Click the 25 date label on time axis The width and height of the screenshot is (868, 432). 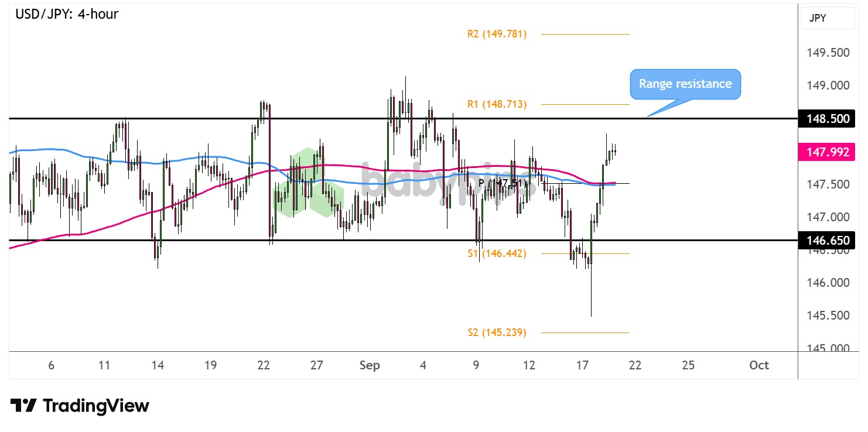688,365
